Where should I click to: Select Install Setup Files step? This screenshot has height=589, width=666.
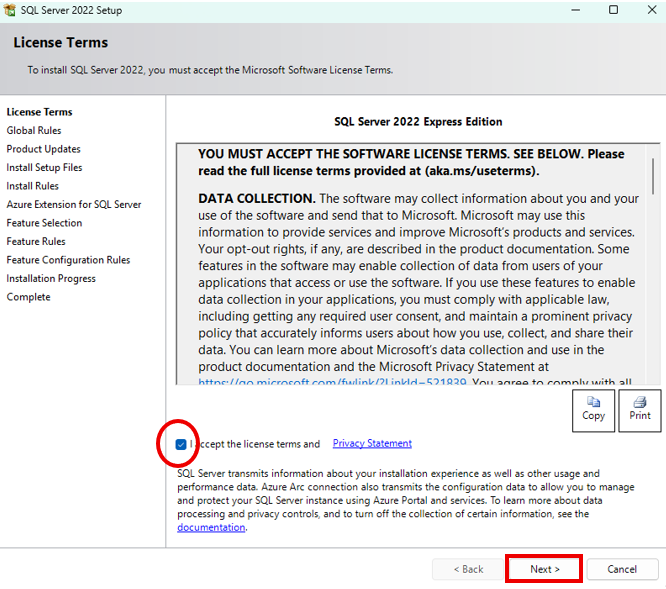(x=44, y=167)
